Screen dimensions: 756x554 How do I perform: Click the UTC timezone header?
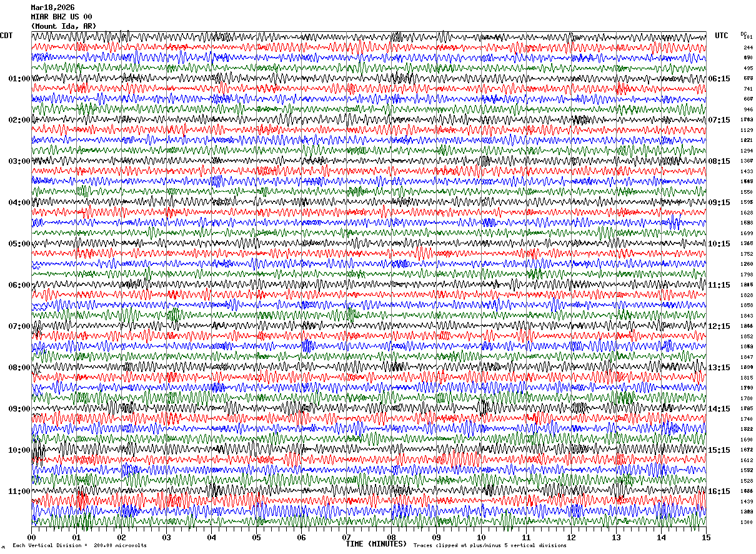[722, 36]
